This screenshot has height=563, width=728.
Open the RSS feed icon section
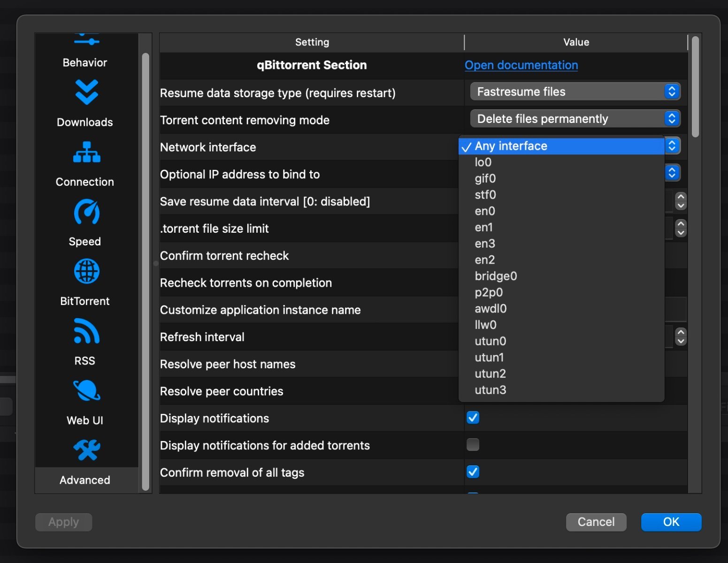[86, 331]
